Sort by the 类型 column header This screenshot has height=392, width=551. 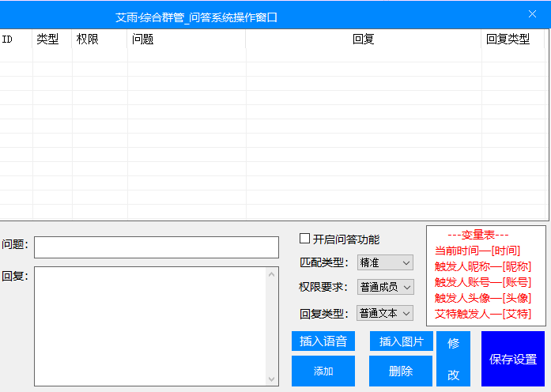(52, 40)
